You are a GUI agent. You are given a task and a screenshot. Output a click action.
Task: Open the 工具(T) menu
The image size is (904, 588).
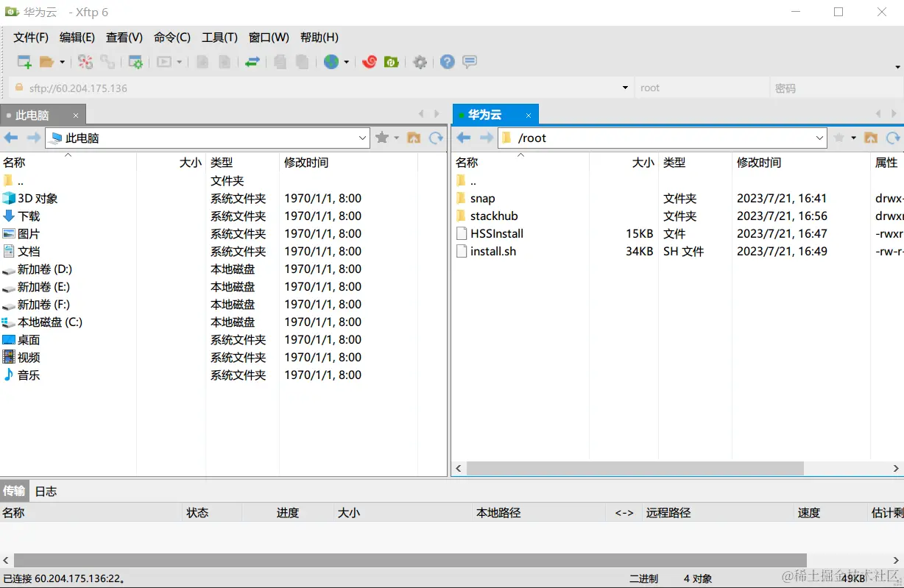coord(219,37)
